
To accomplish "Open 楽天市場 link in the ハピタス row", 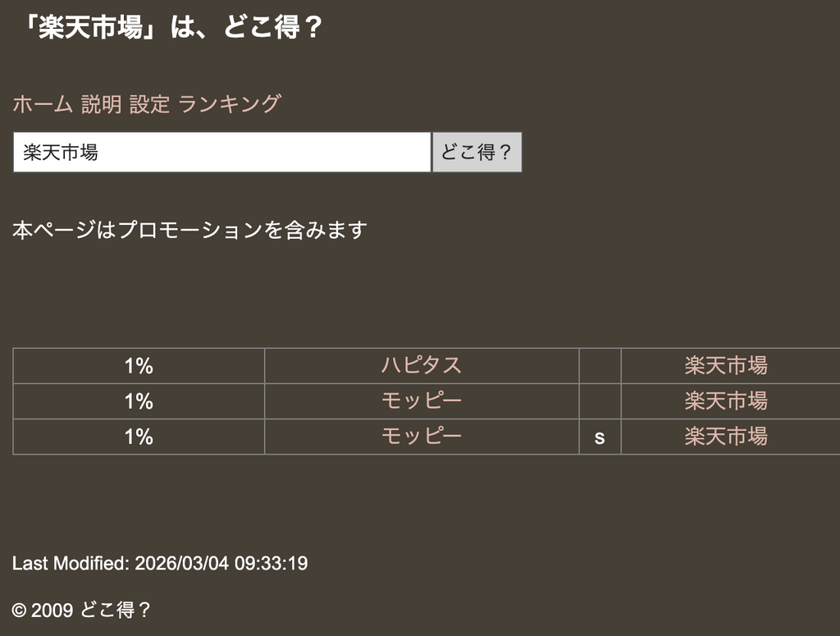I will tap(726, 366).
